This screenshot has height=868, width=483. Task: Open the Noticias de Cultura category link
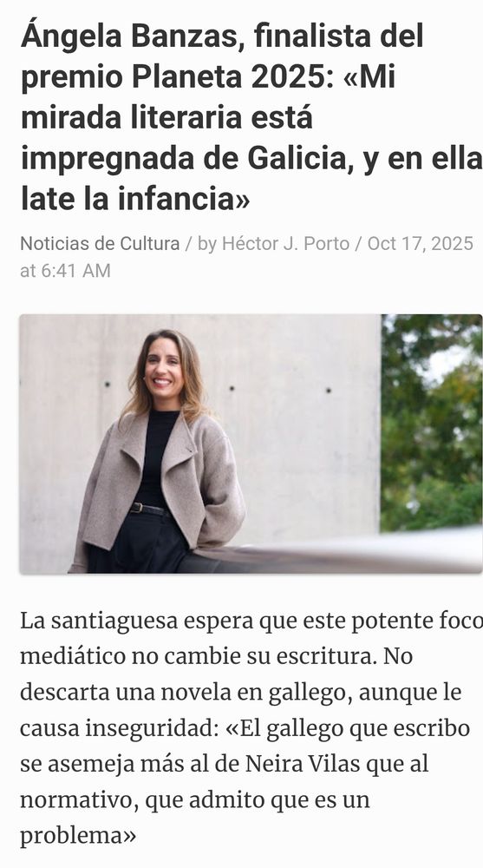click(x=100, y=244)
